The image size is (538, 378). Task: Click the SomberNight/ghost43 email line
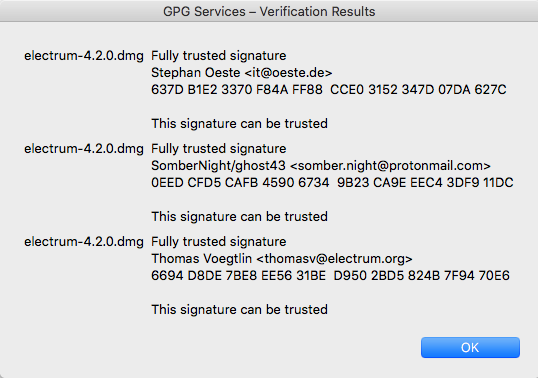click(321, 166)
